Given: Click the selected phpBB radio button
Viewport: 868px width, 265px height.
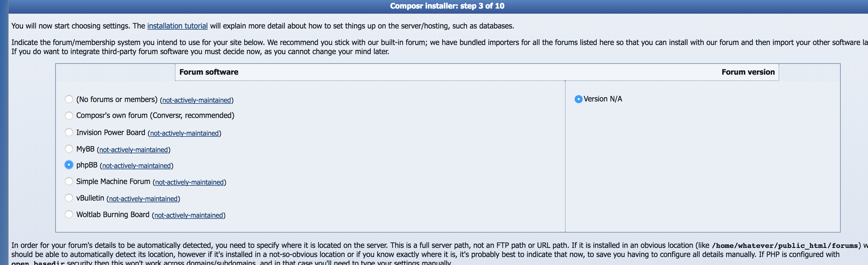Looking at the screenshot, I should 69,165.
